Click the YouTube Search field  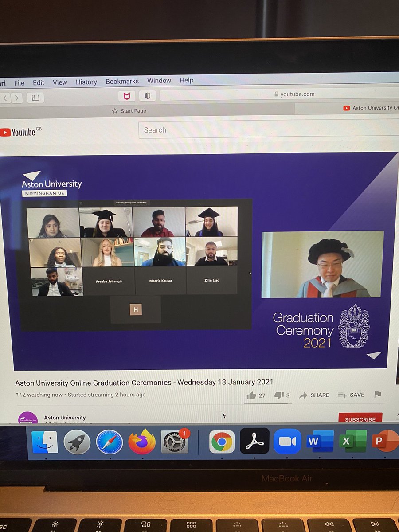(269, 129)
